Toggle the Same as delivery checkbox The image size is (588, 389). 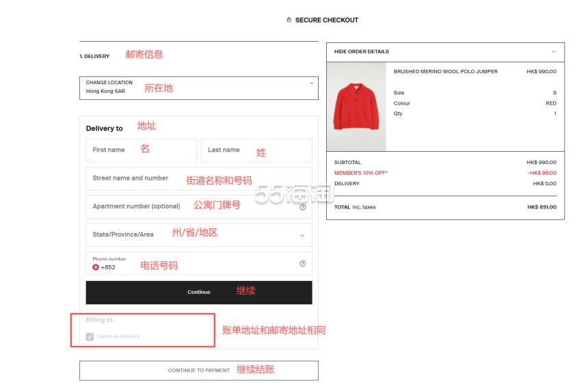[x=90, y=336]
